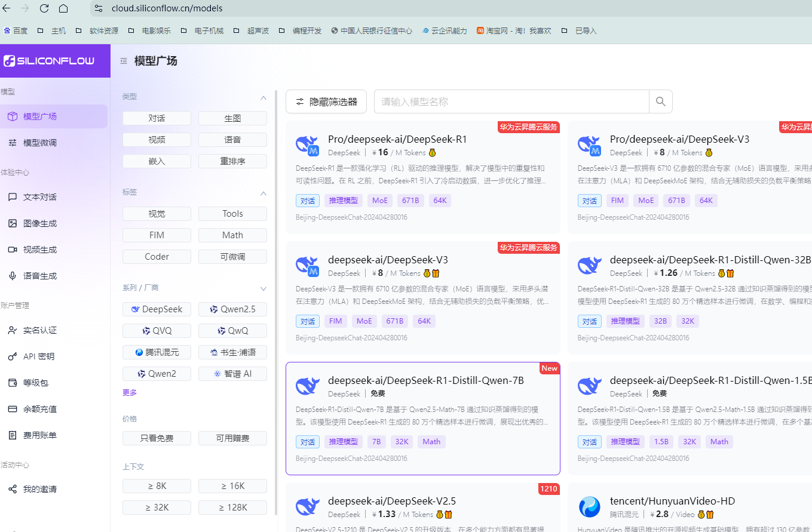Screen dimensions: 812x532
Task: Reload the page with the refresh icon
Action: (x=44, y=8)
